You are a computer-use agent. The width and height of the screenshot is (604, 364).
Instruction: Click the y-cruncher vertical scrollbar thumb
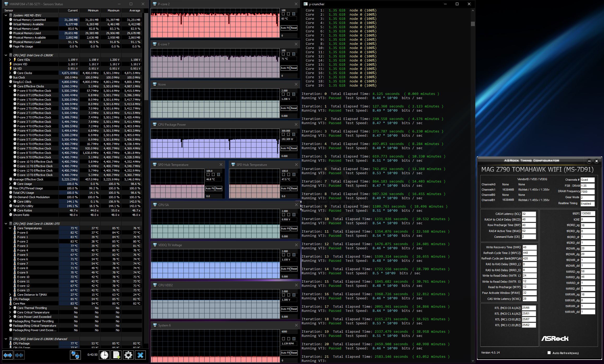473,24
